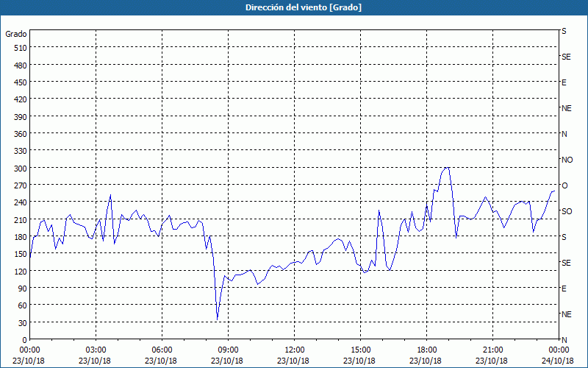This screenshot has height=368, width=588.
Task: Click the 90 degree y-axis value
Action: tap(23, 289)
